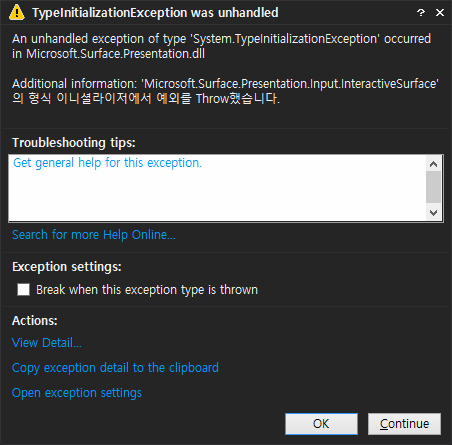Viewport: 452px width, 445px height.
Task: Open 'Get general help for this exception'
Action: tap(107, 163)
